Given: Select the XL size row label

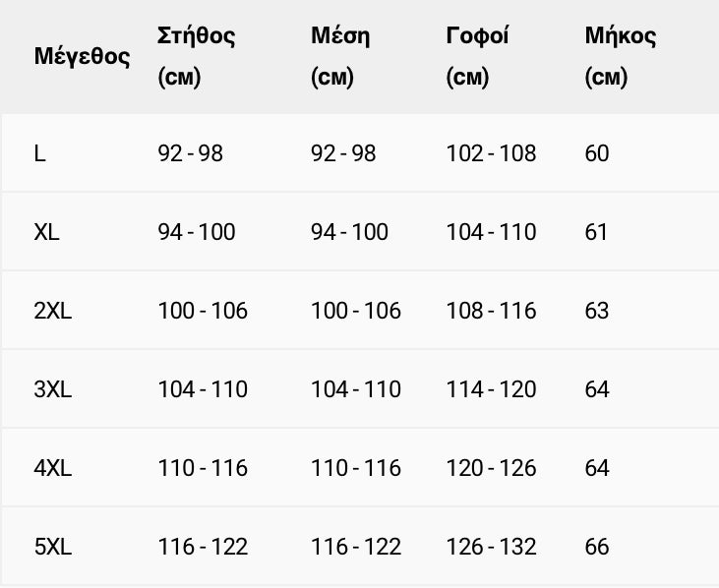Looking at the screenshot, I should 46,232.
